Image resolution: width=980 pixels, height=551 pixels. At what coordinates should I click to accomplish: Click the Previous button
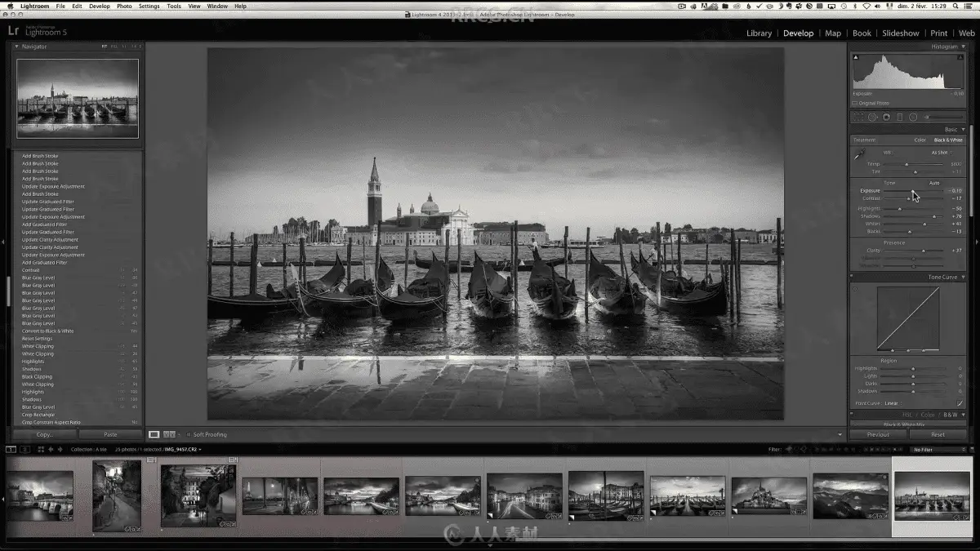879,434
